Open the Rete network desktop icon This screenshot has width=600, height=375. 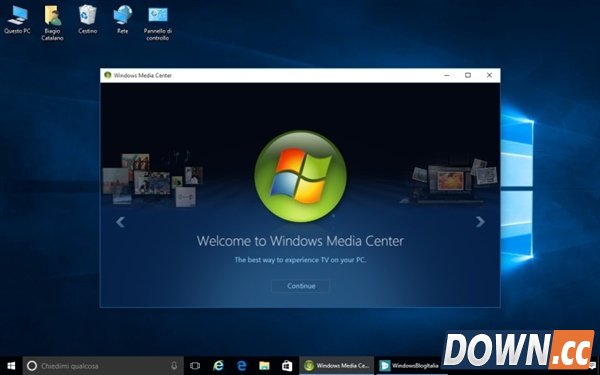pyautogui.click(x=122, y=19)
